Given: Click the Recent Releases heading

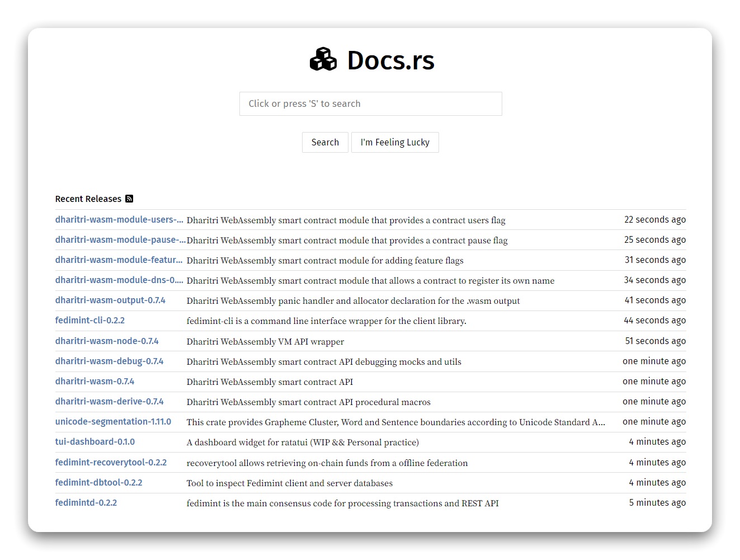Looking at the screenshot, I should point(88,199).
